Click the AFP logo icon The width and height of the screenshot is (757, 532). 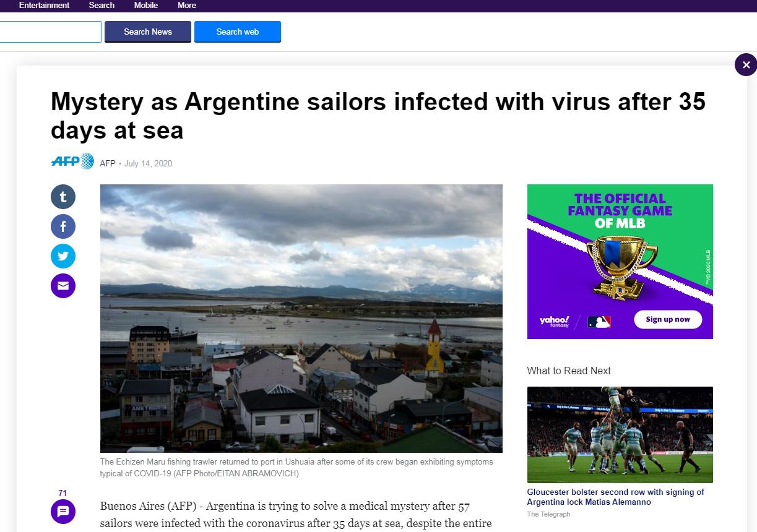coord(72,162)
